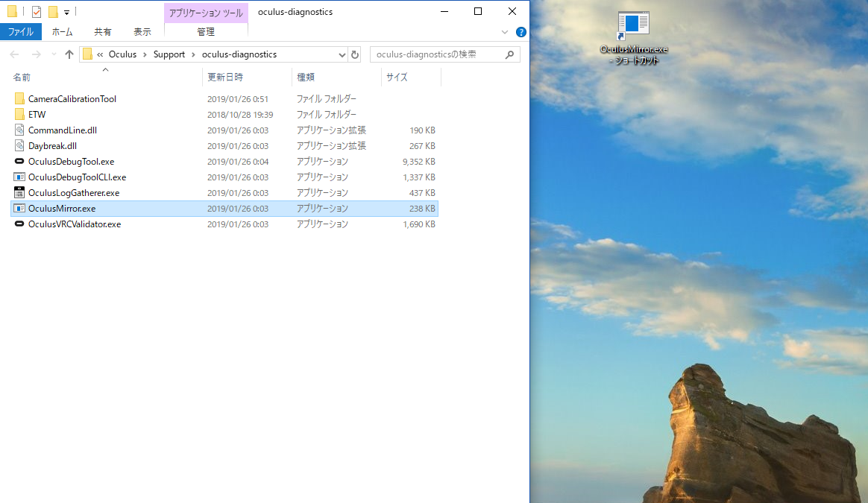Viewport: 868px width, 503px height.
Task: Click the 2018/10/28 19:39 date value
Action: point(239,115)
